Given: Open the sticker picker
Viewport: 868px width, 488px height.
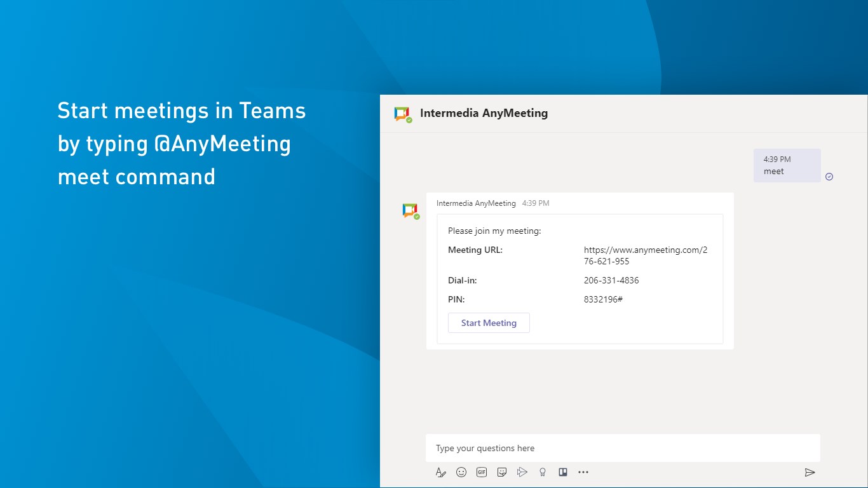Looking at the screenshot, I should tap(502, 472).
